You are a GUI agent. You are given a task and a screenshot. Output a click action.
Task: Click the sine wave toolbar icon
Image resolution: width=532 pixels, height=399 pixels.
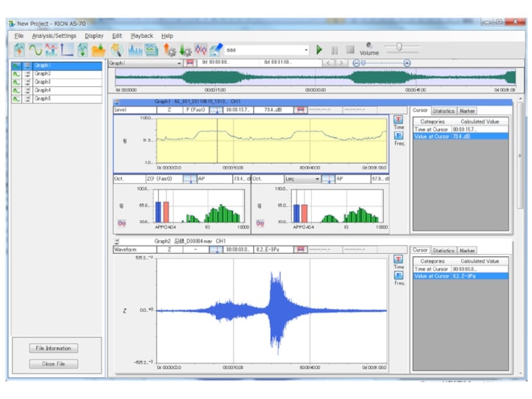point(35,50)
